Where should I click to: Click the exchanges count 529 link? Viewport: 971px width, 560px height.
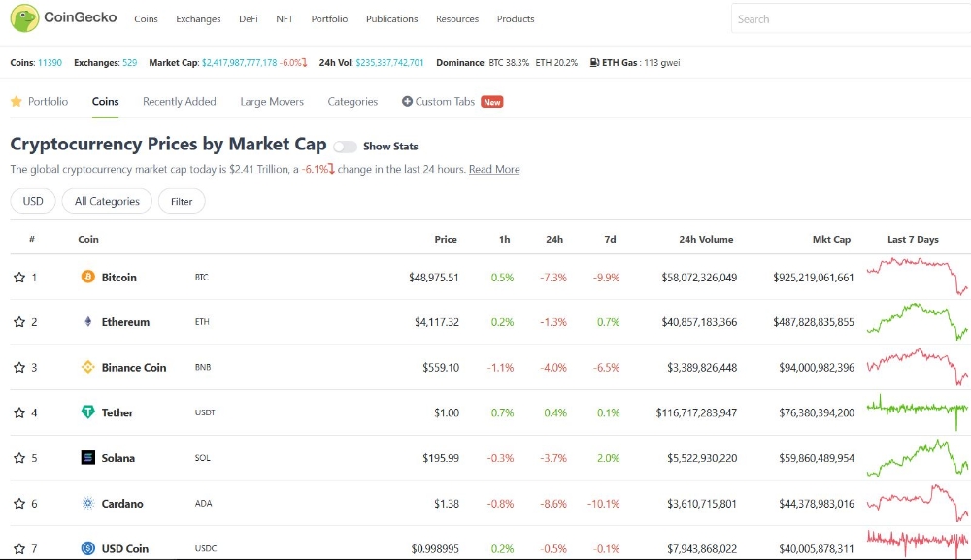tap(129, 62)
